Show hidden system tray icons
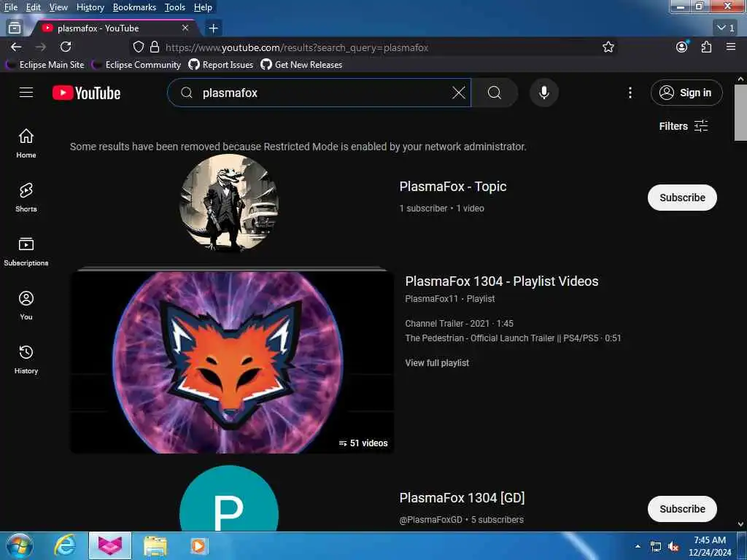 point(638,546)
